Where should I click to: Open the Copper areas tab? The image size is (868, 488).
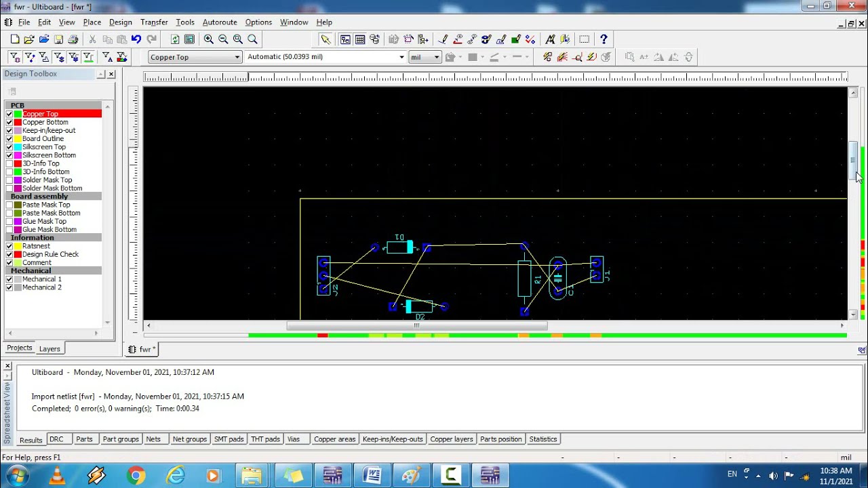tap(334, 439)
